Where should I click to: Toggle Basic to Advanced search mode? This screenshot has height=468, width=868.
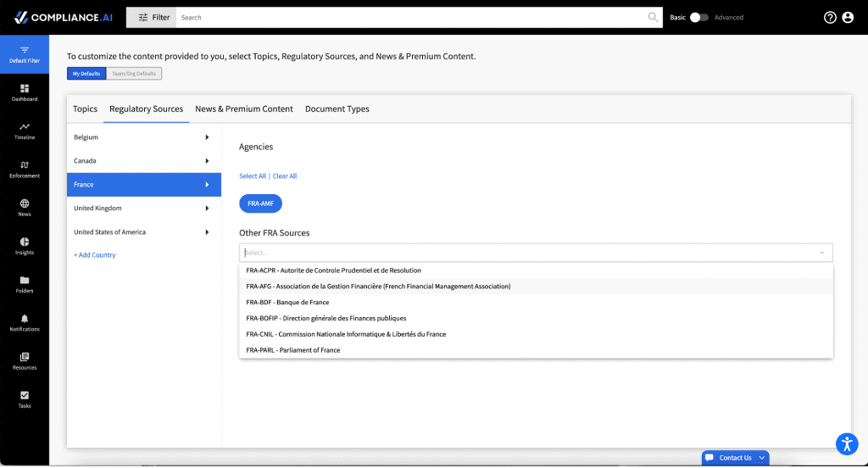tap(698, 18)
